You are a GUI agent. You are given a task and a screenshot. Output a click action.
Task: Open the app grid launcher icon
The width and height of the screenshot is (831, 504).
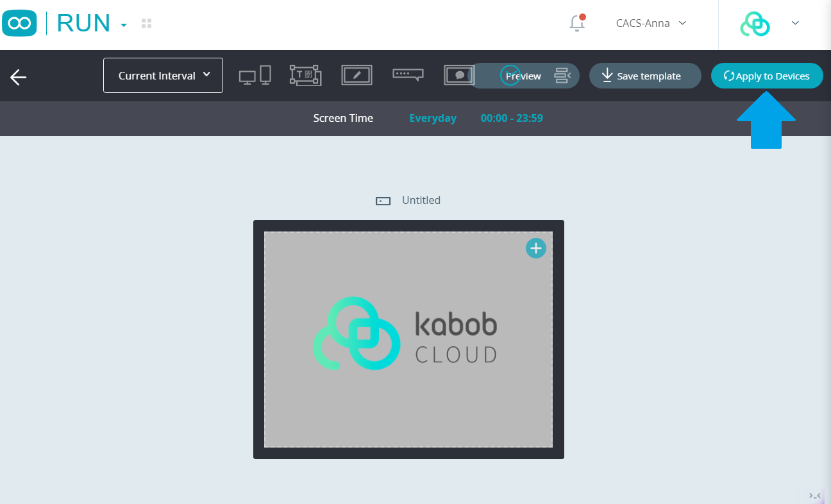click(146, 24)
